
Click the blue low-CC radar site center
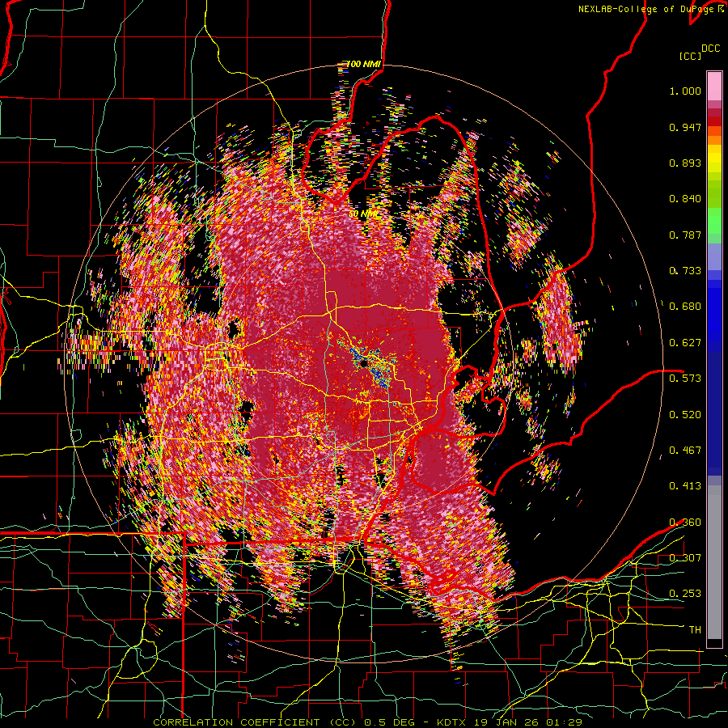click(x=365, y=362)
